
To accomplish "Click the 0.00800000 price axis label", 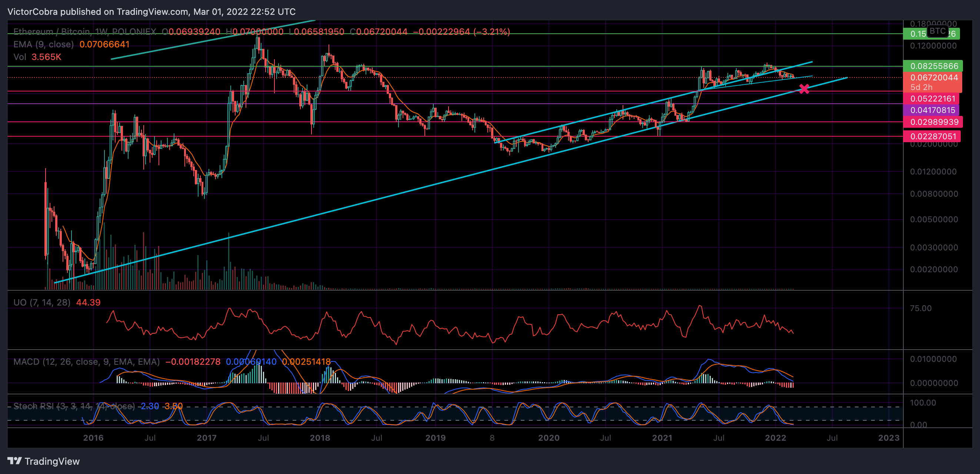I will 934,194.
